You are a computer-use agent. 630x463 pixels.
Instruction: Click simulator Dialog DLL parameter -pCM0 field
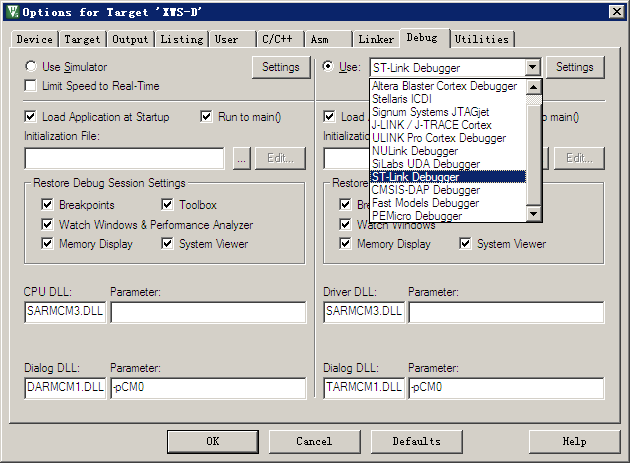208,388
